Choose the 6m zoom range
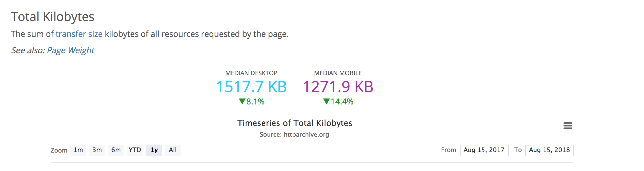 pos(116,150)
